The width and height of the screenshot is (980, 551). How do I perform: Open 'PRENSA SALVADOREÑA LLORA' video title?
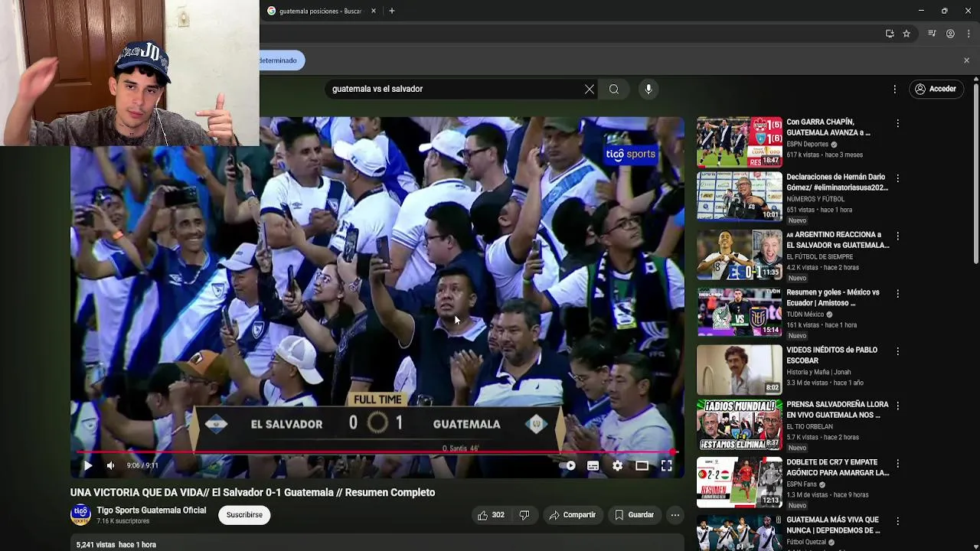click(838, 409)
